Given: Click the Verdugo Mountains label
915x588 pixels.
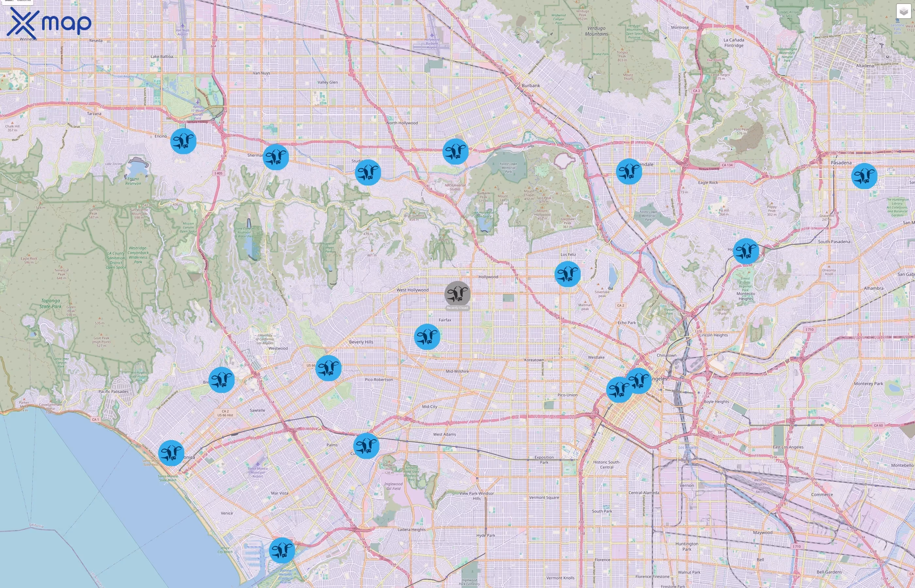Looking at the screenshot, I should coord(596,31).
